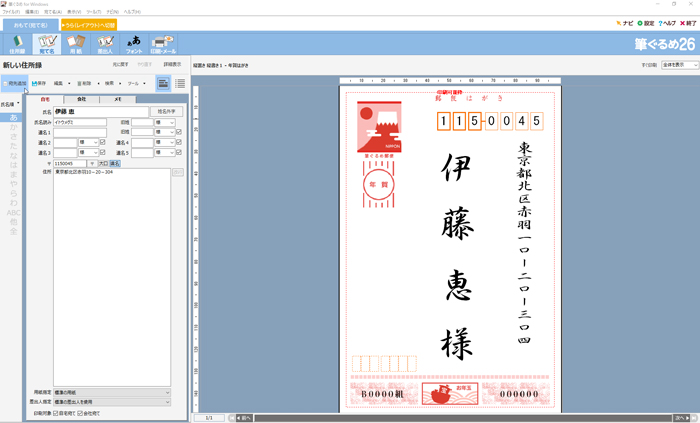Screen dimensions: 700x423
Task: Expand the 差出人指定 dropdown
Action: 167,401
